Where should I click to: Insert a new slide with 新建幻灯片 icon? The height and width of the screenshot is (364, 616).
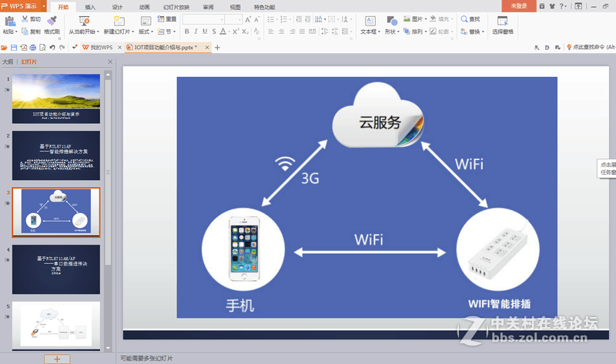pyautogui.click(x=119, y=22)
